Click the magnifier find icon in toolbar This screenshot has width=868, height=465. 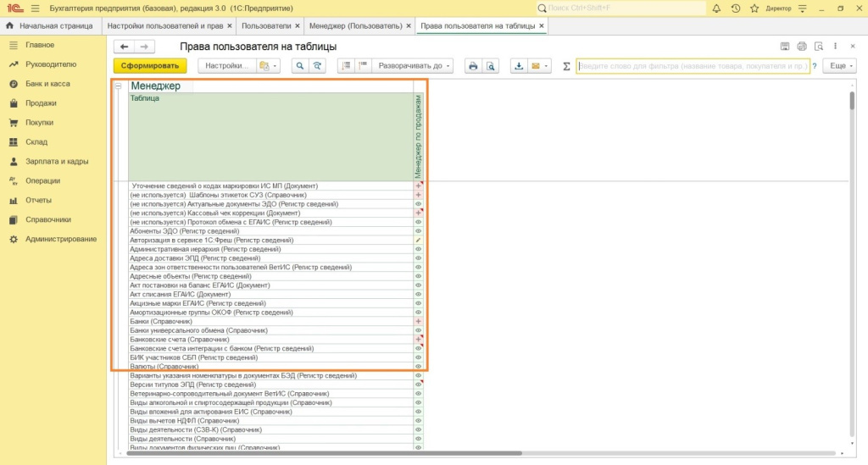pyautogui.click(x=299, y=66)
